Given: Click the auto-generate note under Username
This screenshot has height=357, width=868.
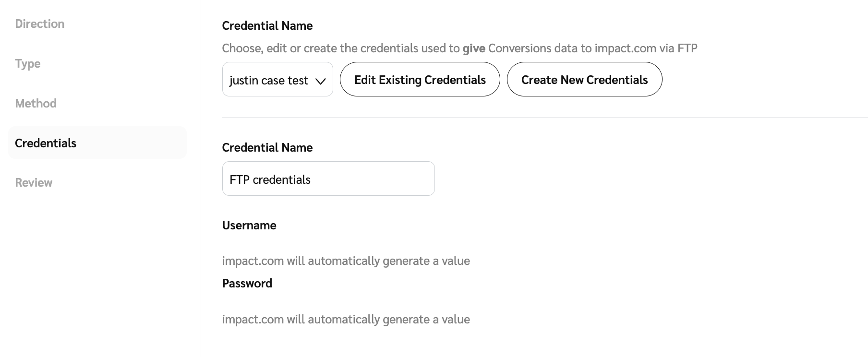Looking at the screenshot, I should pos(346,261).
